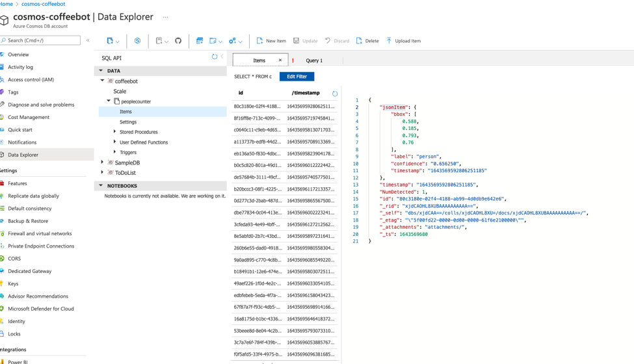The height and width of the screenshot is (364, 634).
Task: Click the /timestamp column header
Action: [x=306, y=93]
